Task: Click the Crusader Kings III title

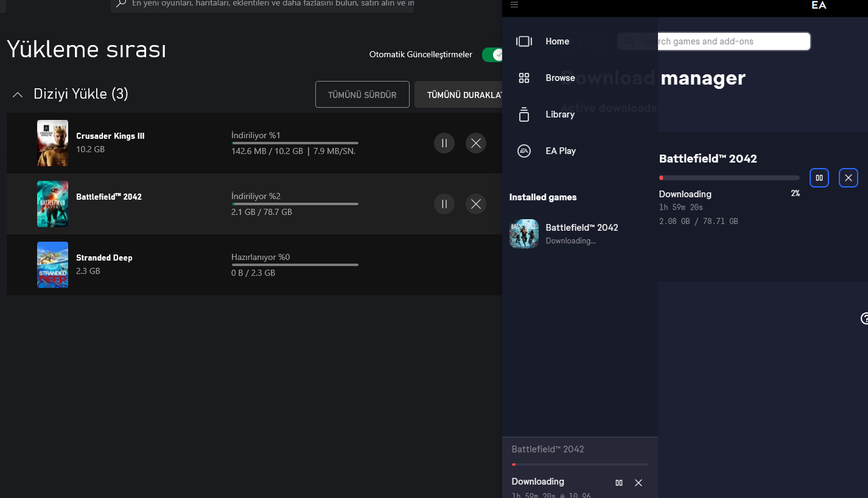Action: click(110, 136)
